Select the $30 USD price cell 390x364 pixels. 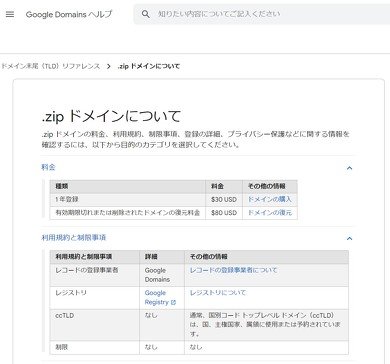[224, 199]
